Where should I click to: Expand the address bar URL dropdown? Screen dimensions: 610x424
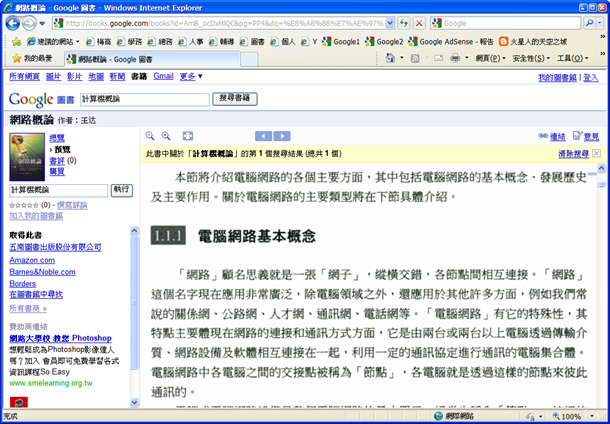390,23
